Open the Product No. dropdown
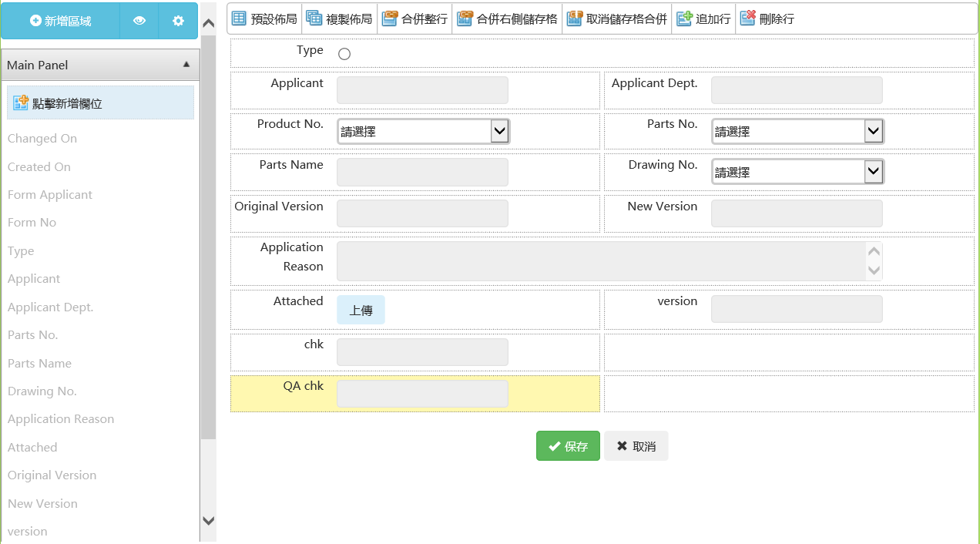The width and height of the screenshot is (980, 544). (x=424, y=132)
